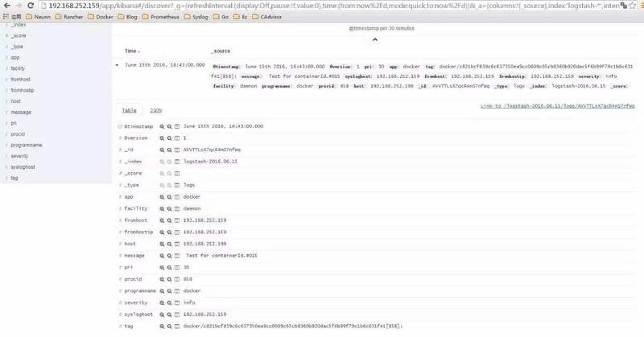Open the Blog bookmarks folder
The height and width of the screenshot is (337, 644).
click(127, 17)
